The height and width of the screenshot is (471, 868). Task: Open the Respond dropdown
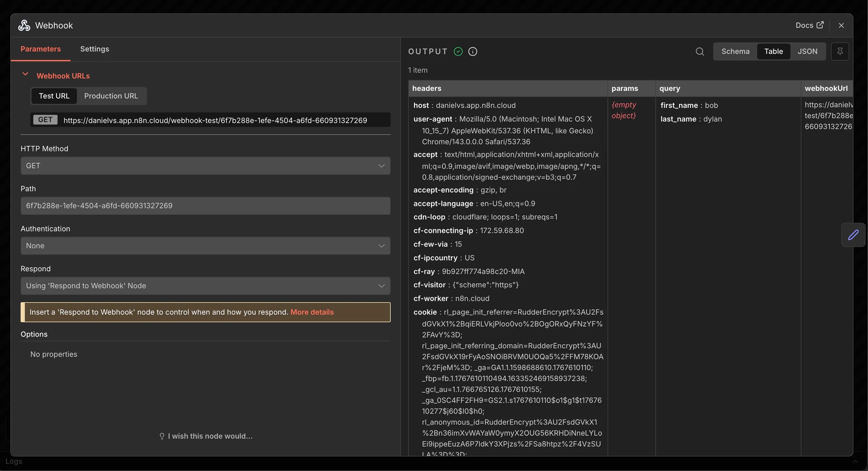205,286
